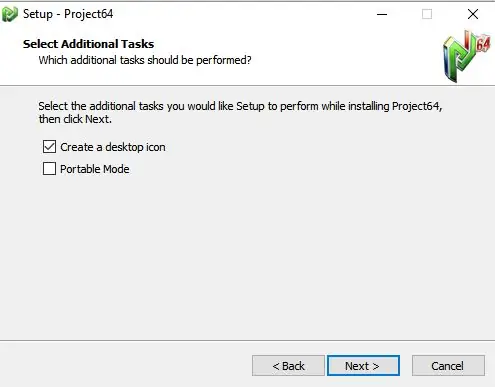
Task: Click the Project64 icon in the title bar
Action: 9,14
